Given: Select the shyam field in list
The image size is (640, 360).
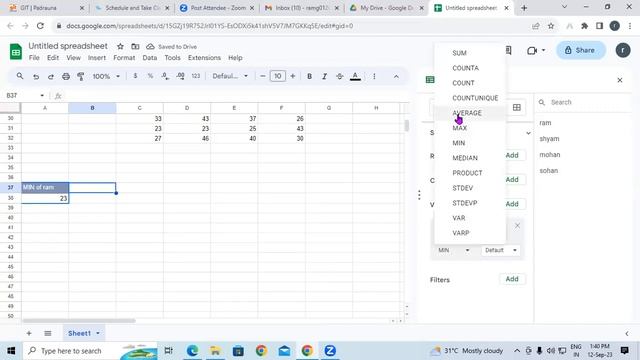Looking at the screenshot, I should tap(549, 139).
